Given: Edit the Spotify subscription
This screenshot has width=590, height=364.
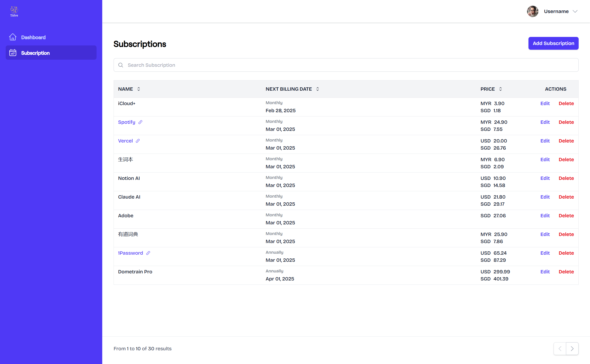Looking at the screenshot, I should point(545,122).
